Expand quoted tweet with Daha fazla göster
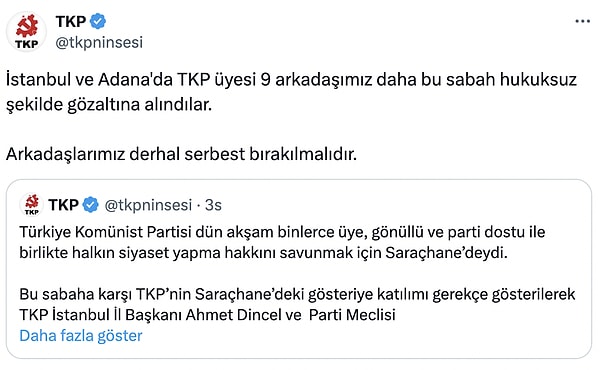 point(81,336)
